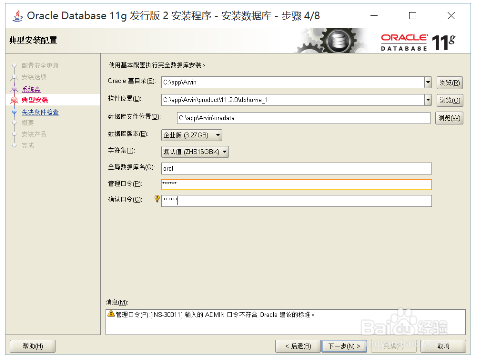Select the 典型安装 step in sidebar
478x361 pixels.
35,100
